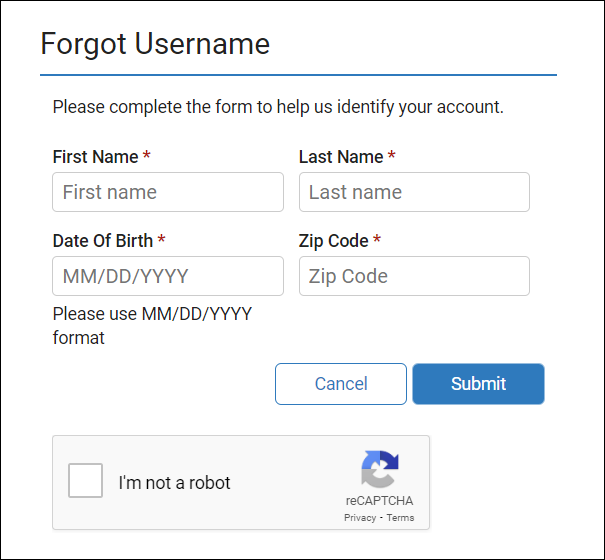Screen dimensions: 605x560
Task: Submit the Forgot Username form
Action: [x=478, y=384]
